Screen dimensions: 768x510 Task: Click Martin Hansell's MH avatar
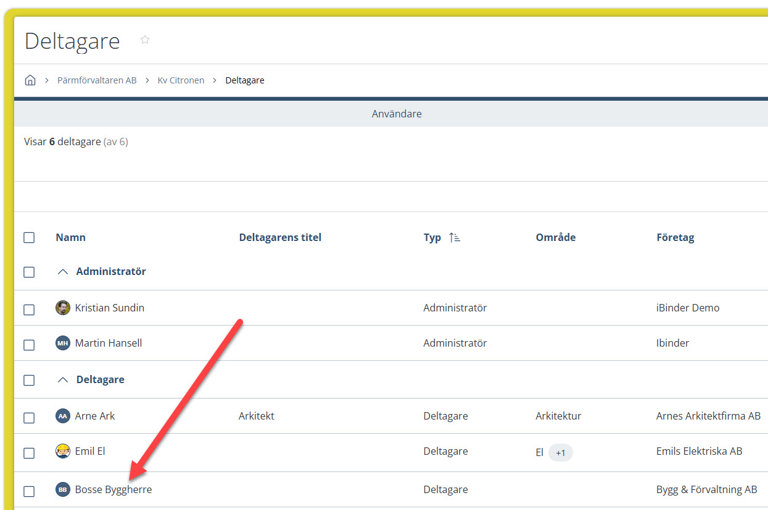tap(63, 343)
